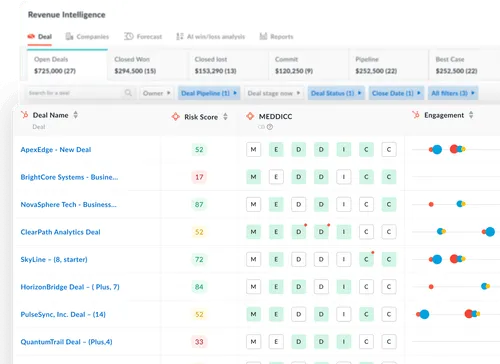Expand the Deal Pipeline (1) filter
The width and height of the screenshot is (500, 364).
209,93
